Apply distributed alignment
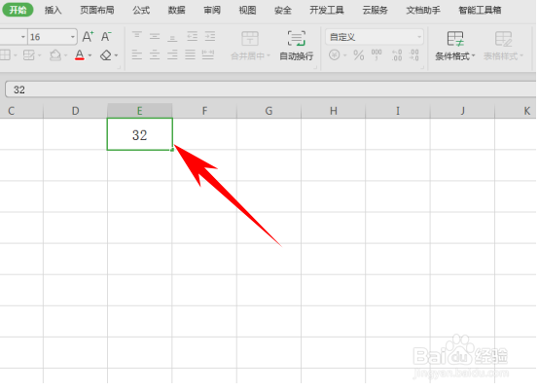 (208, 54)
